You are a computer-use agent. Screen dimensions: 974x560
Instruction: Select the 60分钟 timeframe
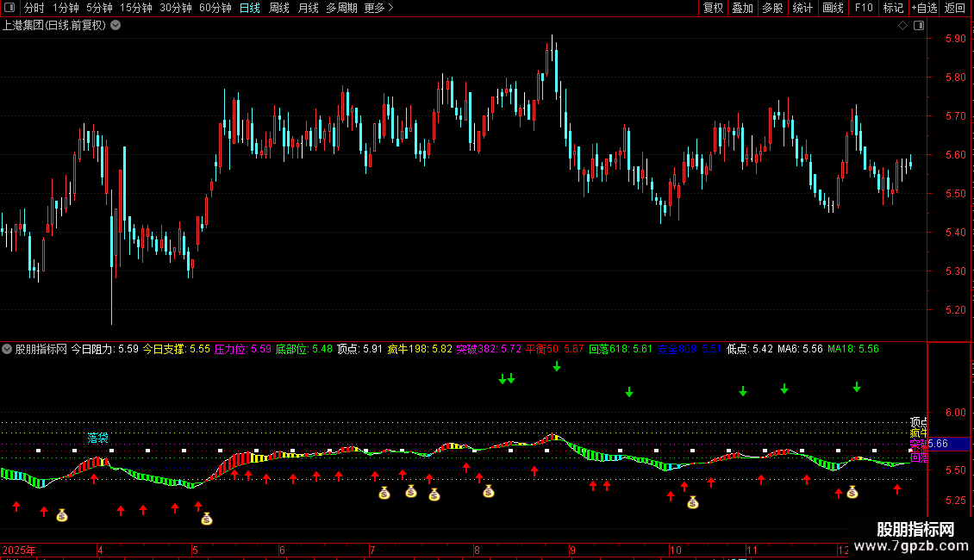(215, 8)
